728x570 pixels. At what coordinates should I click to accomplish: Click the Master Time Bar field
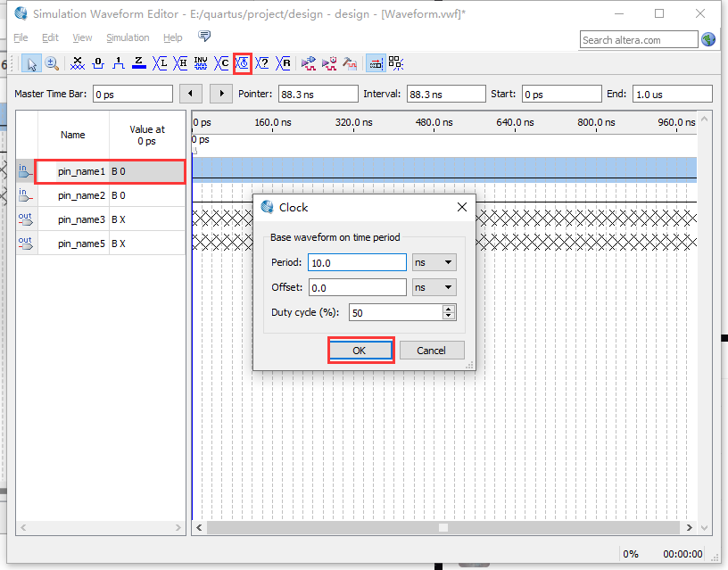click(133, 94)
